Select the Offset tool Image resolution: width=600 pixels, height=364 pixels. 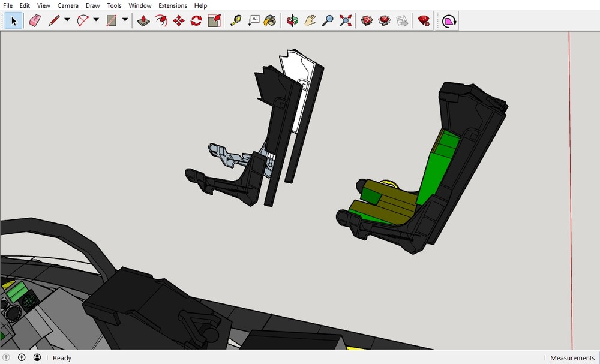215,20
